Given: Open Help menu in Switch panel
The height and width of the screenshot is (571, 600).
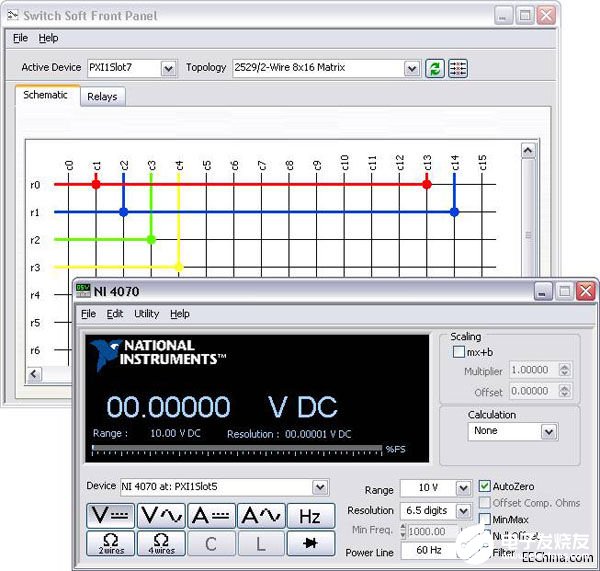Looking at the screenshot, I should (48, 38).
